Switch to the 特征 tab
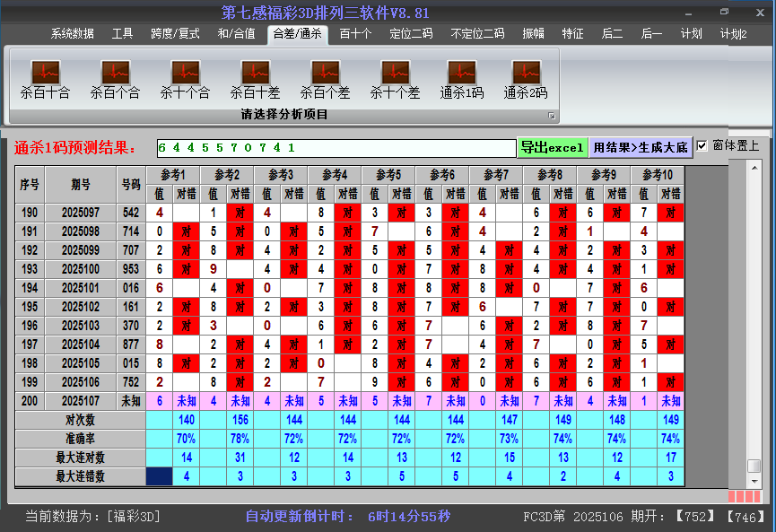This screenshot has width=776, height=532. 572,34
